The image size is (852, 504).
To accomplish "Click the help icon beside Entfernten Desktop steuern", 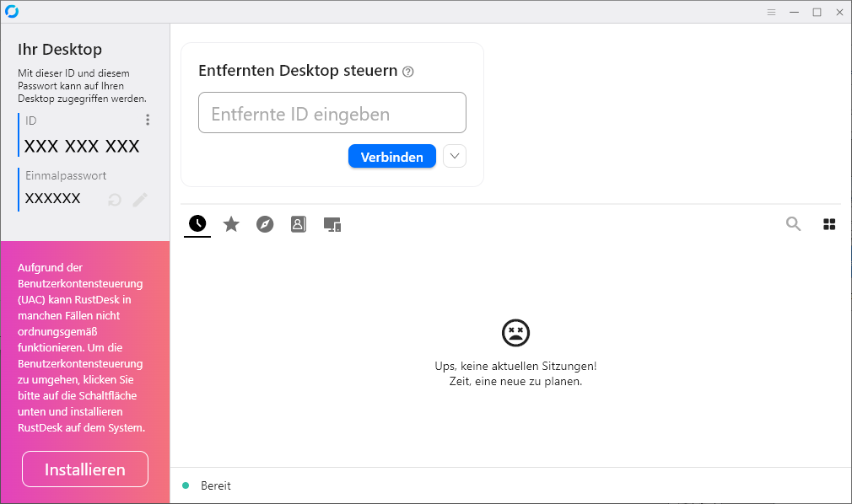I will 408,72.
